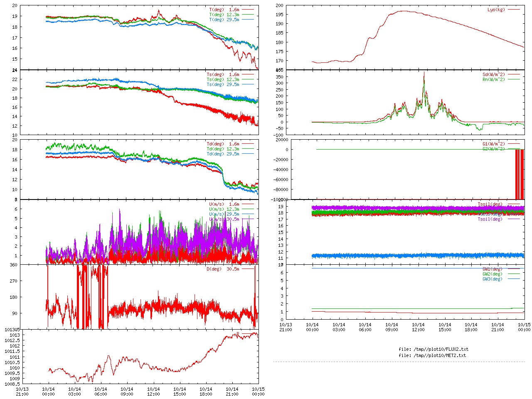Viewport: 532px width, 399px height.
Task: Click the "195" lysimeter axis value
Action: coord(279,15)
